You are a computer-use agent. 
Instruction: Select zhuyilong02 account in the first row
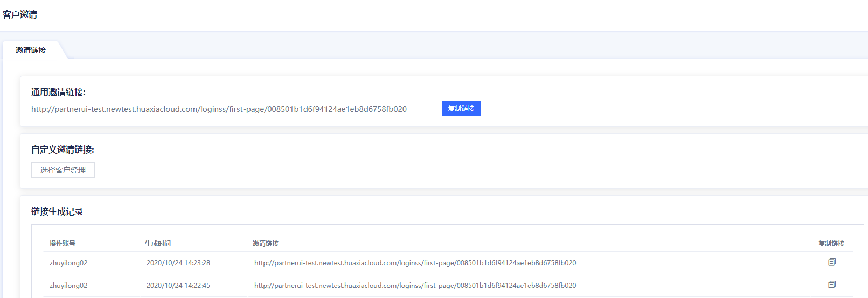click(68, 263)
